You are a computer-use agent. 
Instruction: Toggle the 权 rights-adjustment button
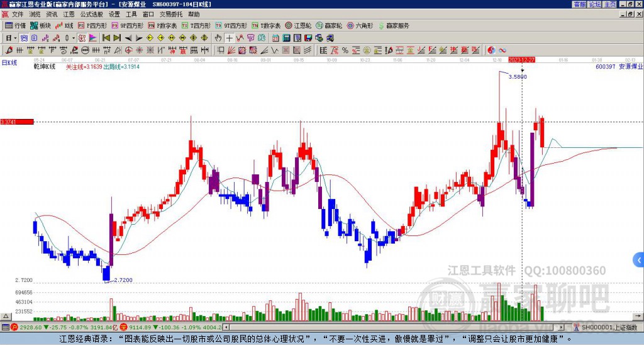pos(82,38)
